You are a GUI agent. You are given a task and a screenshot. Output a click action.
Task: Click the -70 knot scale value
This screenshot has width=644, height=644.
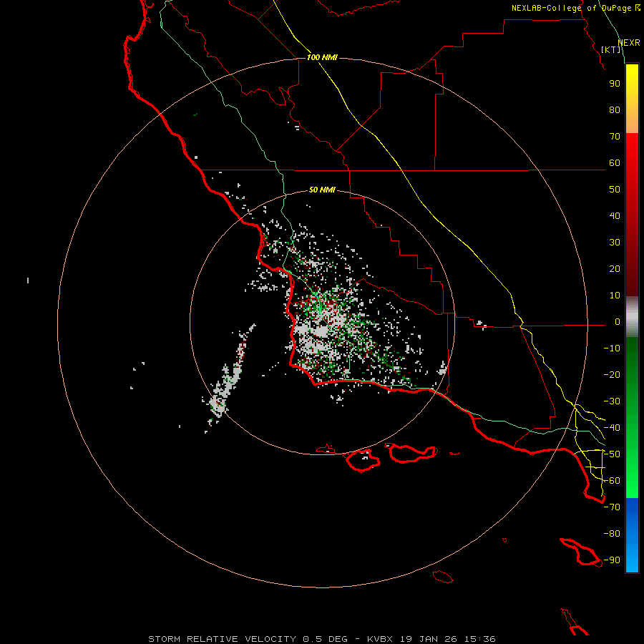612,507
